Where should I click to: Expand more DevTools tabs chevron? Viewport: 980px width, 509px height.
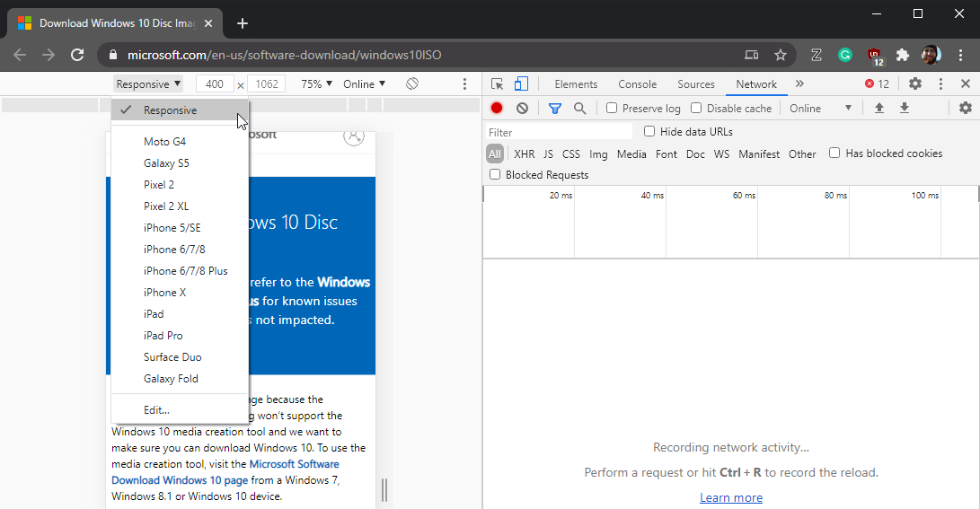[x=799, y=83]
